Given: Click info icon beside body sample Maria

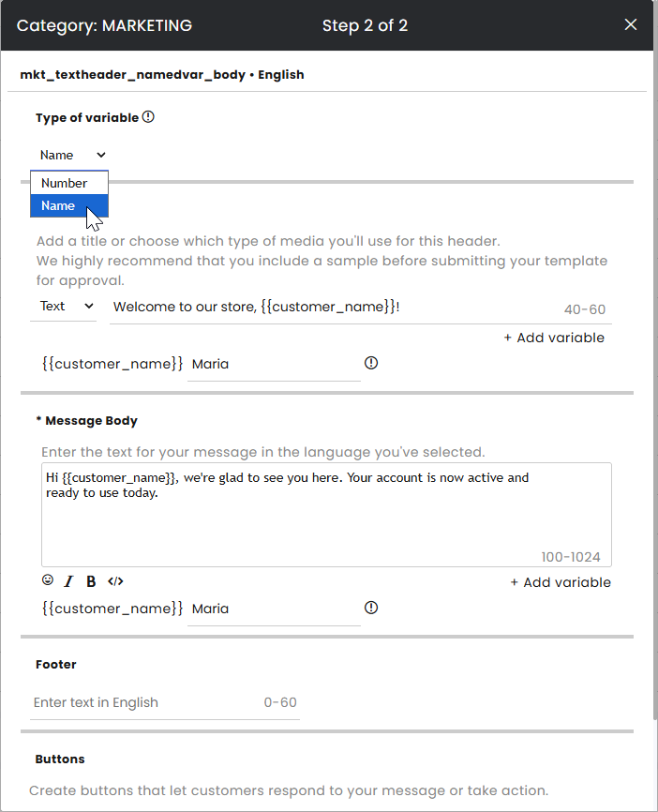Looking at the screenshot, I should pyautogui.click(x=371, y=608).
